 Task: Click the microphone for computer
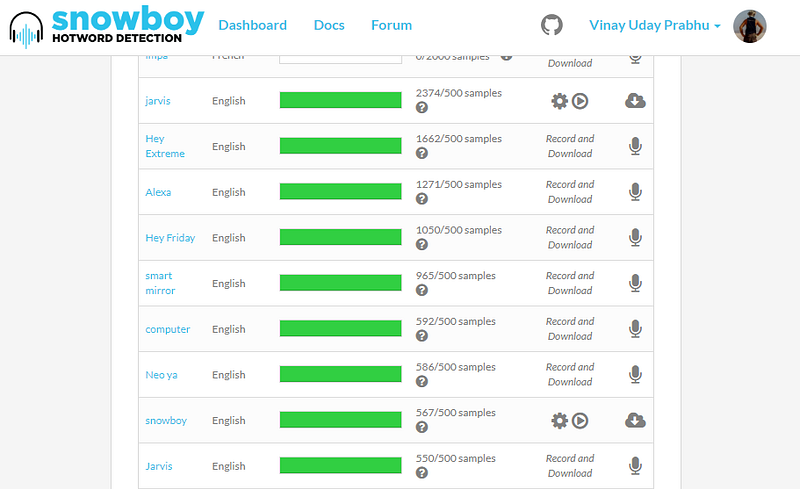[635, 329]
